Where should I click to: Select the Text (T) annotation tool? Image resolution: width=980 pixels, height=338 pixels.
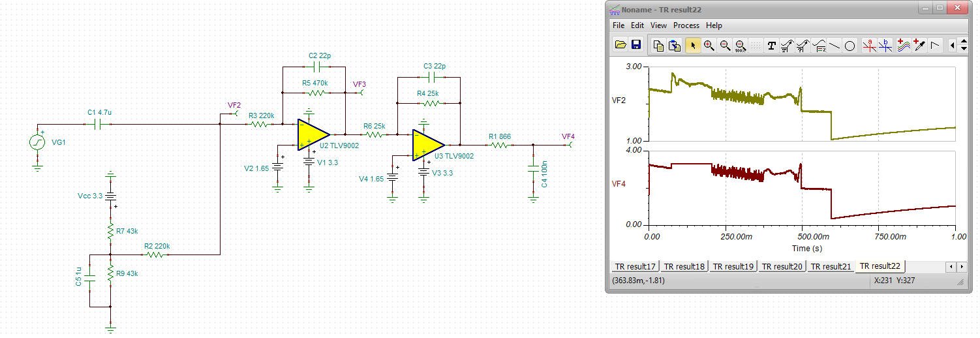pos(772,45)
